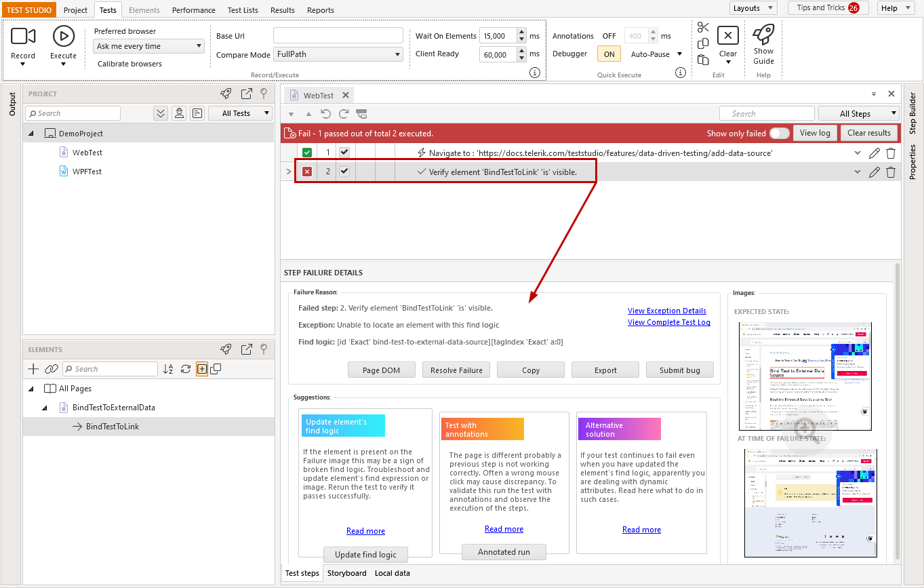The width and height of the screenshot is (924, 588).
Task: Toggle the Show only failed switch
Action: tap(780, 134)
